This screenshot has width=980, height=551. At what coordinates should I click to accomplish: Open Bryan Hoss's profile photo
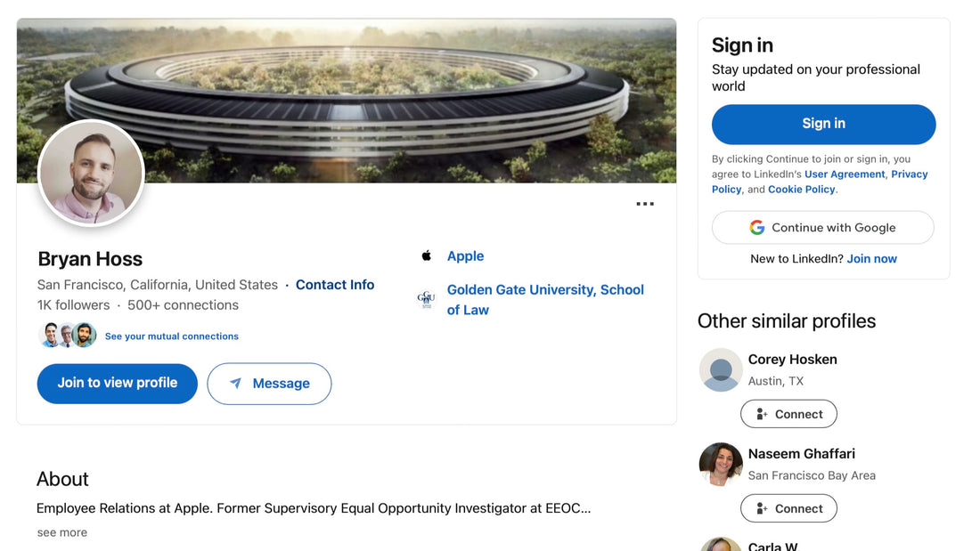point(91,173)
